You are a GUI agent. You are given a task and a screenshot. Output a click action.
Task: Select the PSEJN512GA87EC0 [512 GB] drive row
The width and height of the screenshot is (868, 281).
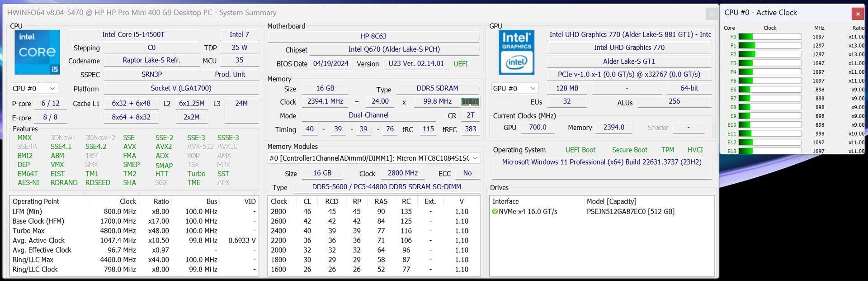[602, 211]
